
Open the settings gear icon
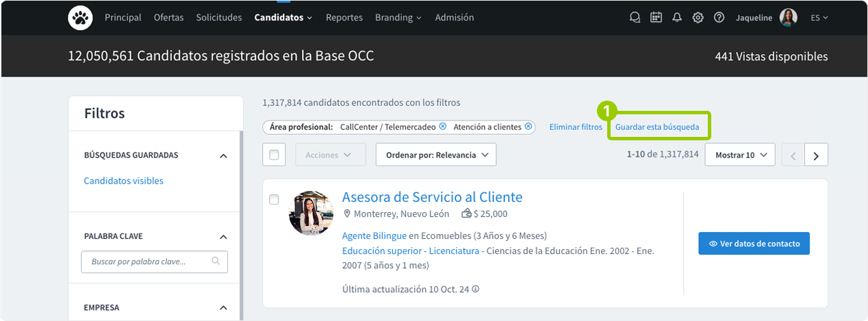[698, 18]
